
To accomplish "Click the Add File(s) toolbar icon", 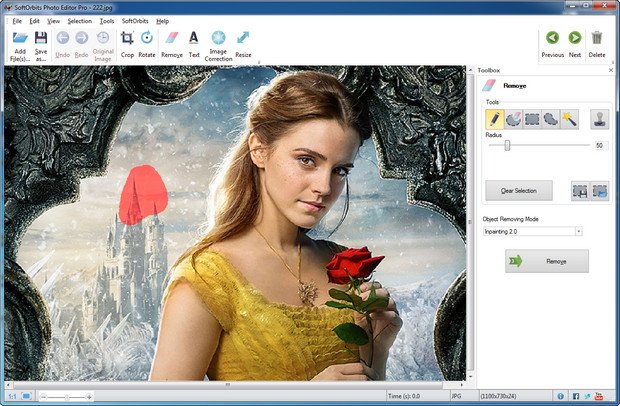I will [20, 46].
